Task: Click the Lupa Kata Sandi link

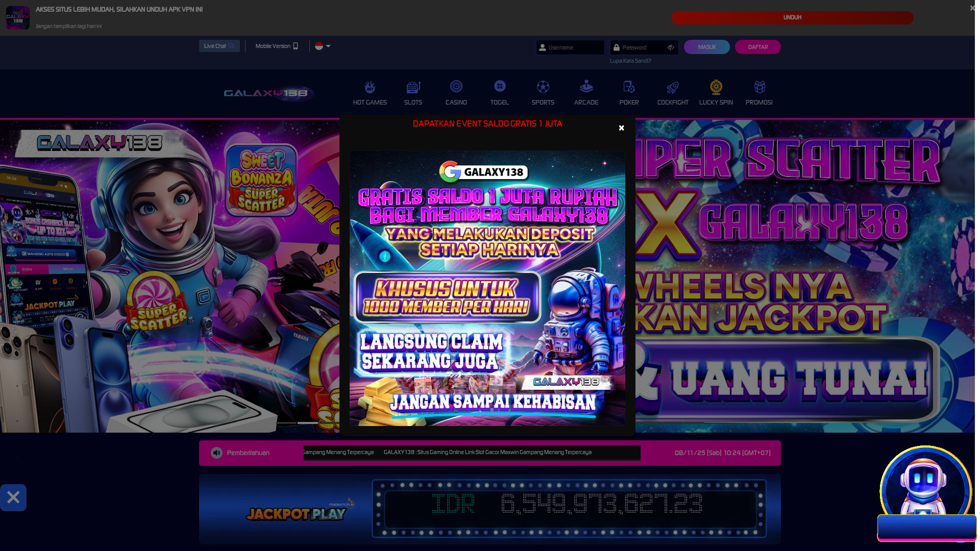Action: coord(630,61)
